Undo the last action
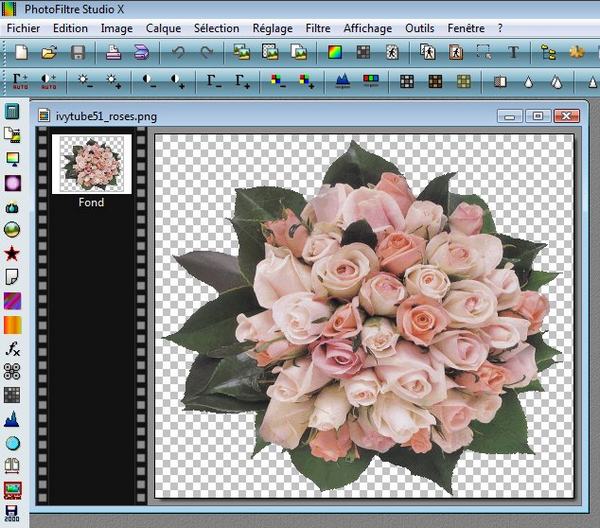Image resolution: width=600 pixels, height=528 pixels. coord(179,52)
